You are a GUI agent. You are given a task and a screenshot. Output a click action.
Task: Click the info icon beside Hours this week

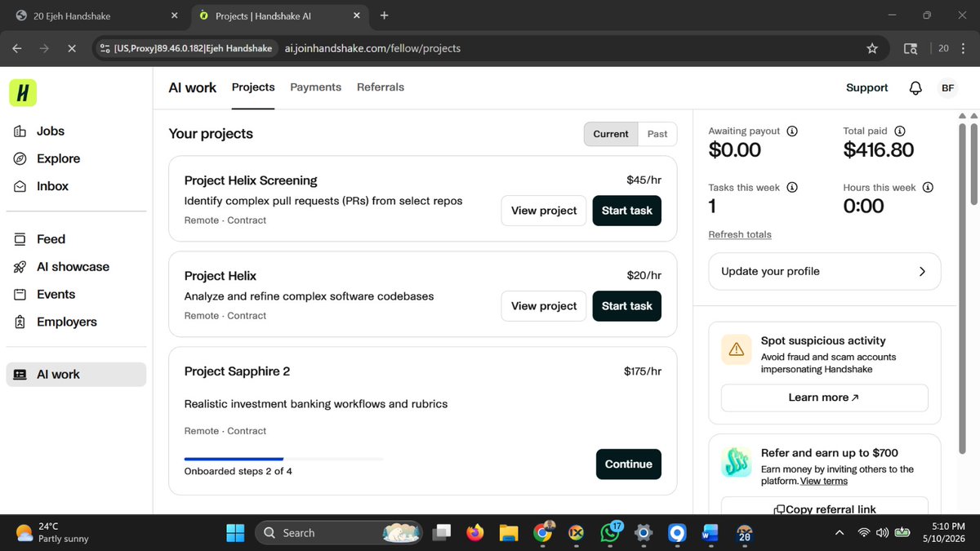(928, 188)
